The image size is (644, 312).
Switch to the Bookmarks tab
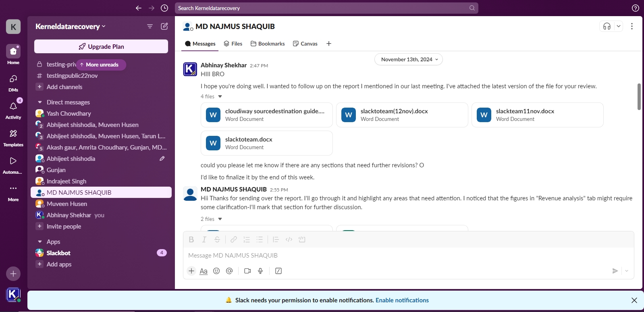[268, 44]
